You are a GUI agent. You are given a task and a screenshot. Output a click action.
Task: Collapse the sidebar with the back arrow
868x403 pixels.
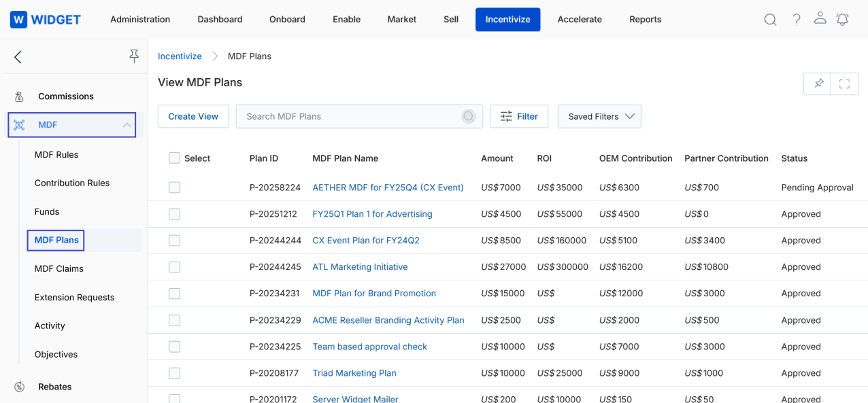point(18,57)
